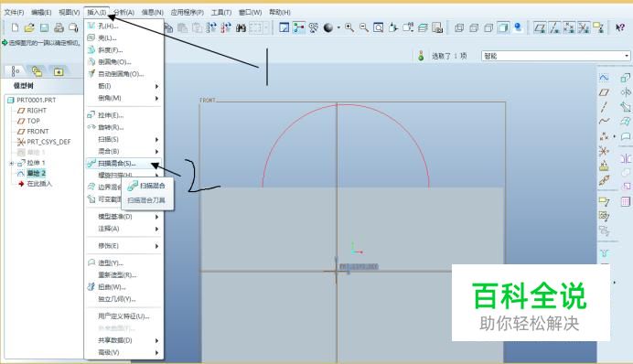
Task: Toggle coordinate systems display
Action: click(584, 27)
